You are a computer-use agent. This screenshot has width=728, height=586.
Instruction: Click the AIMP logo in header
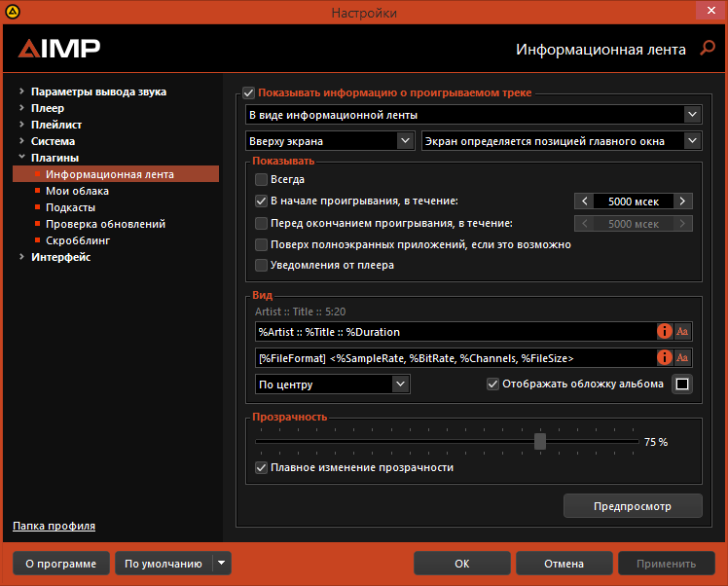click(59, 48)
